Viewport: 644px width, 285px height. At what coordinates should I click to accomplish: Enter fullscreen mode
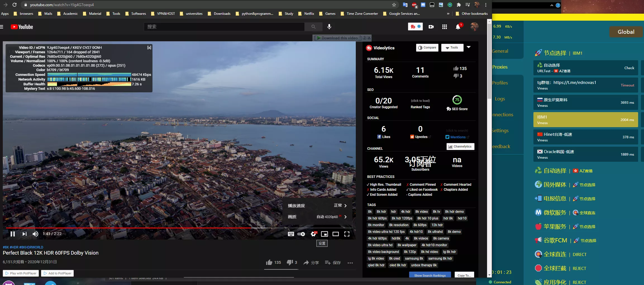[347, 234]
